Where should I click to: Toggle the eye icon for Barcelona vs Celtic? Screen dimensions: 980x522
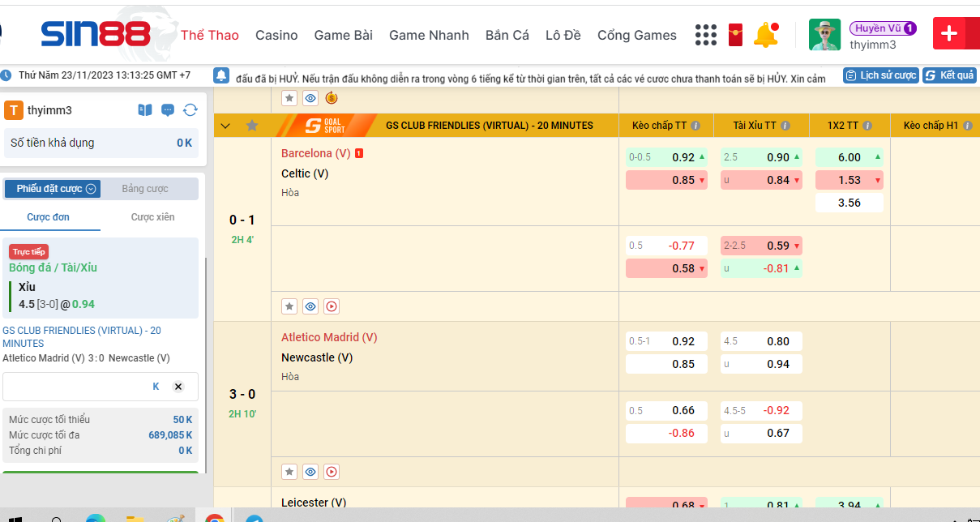pyautogui.click(x=310, y=306)
